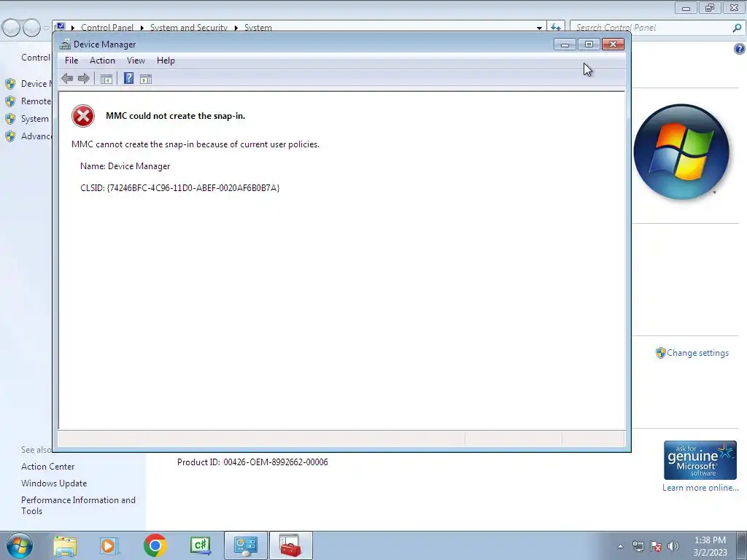
Task: Click the network tray icon
Action: [x=638, y=546]
